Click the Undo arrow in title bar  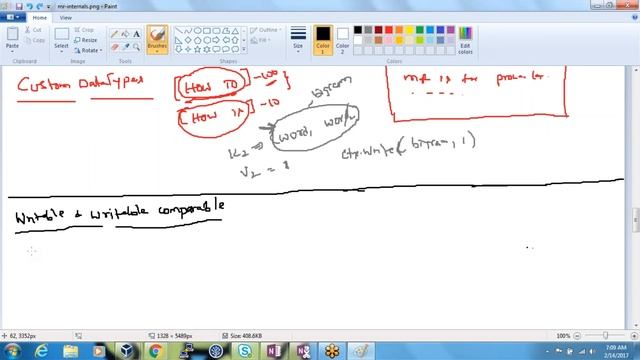pyautogui.click(x=29, y=7)
